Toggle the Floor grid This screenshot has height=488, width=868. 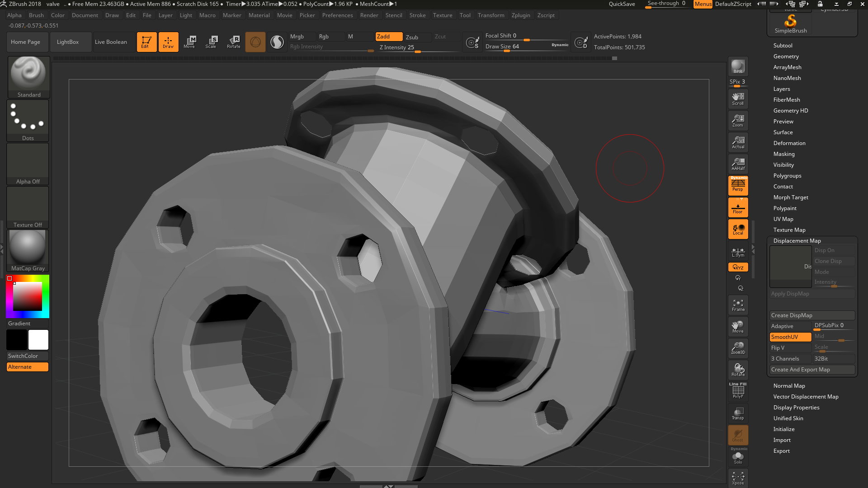tap(738, 207)
